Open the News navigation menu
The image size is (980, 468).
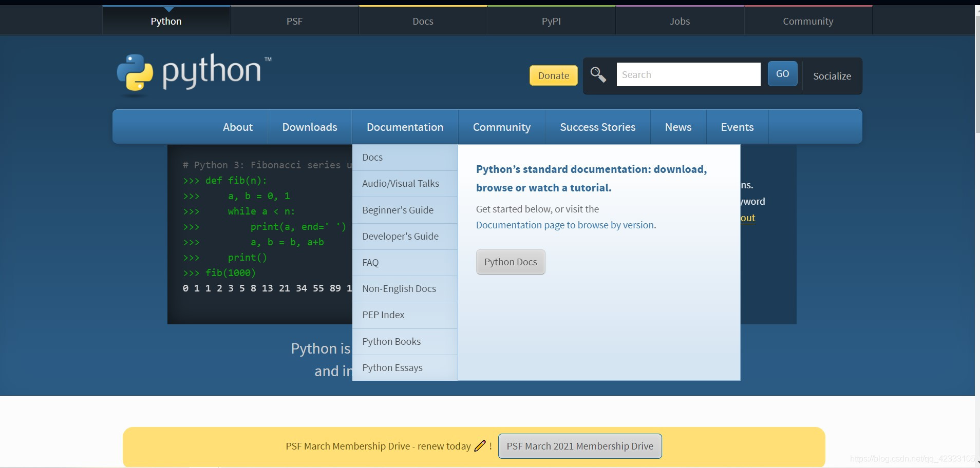pyautogui.click(x=678, y=127)
